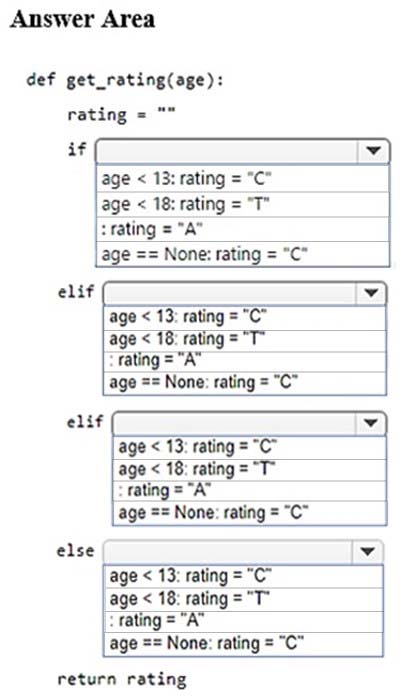Pick 'age == None' in second elif list
This screenshot has width=414, height=697.
pyautogui.click(x=249, y=513)
